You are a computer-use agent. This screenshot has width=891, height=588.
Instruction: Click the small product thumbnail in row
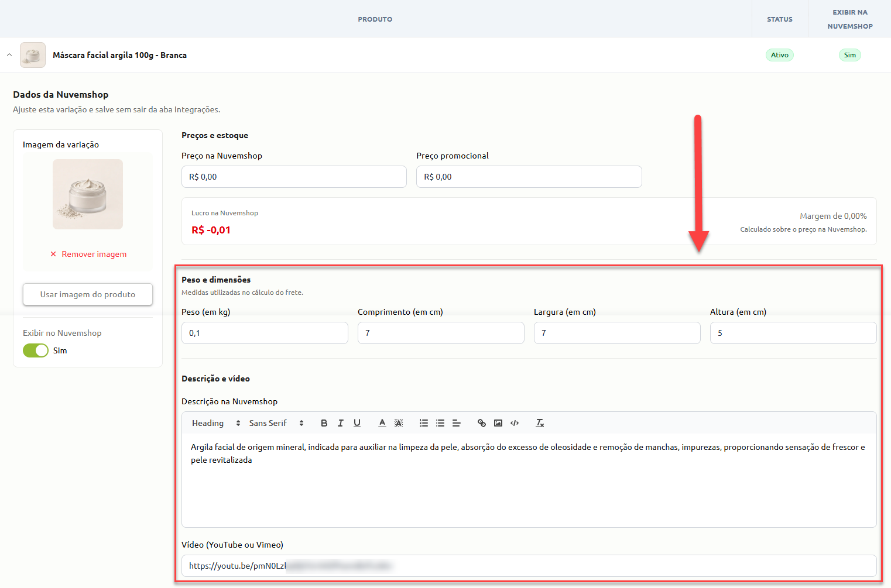tap(33, 55)
